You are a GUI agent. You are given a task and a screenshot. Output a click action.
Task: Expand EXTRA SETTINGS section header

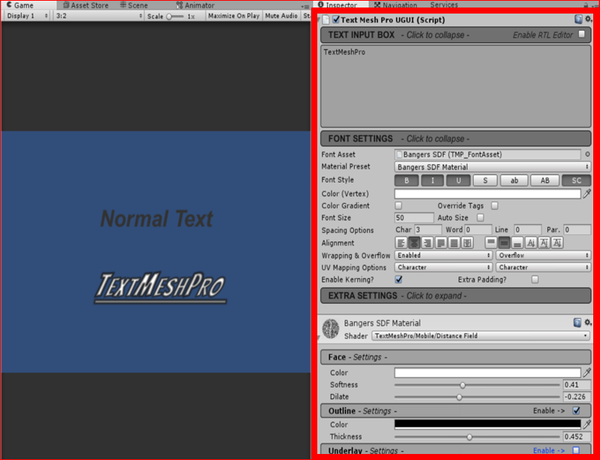pyautogui.click(x=455, y=296)
